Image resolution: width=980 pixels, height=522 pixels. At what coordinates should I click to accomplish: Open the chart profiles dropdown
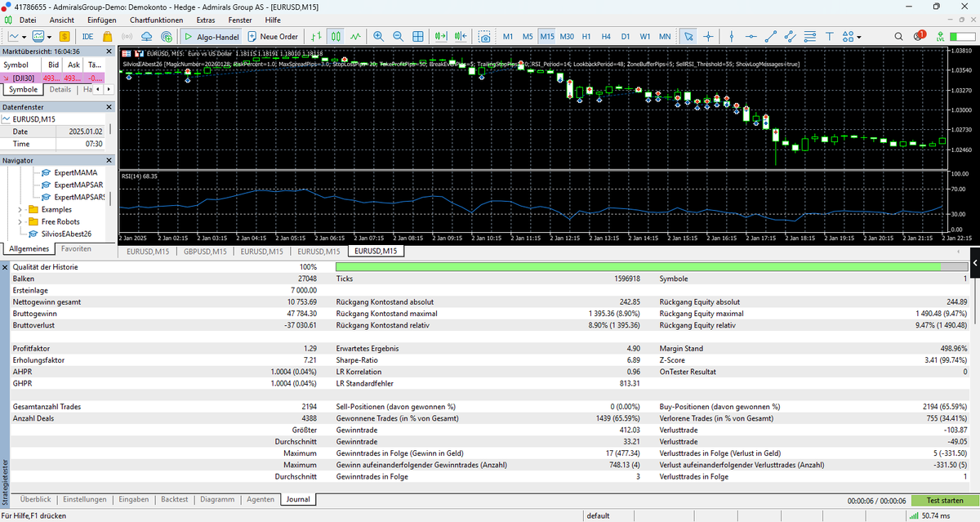click(49, 37)
